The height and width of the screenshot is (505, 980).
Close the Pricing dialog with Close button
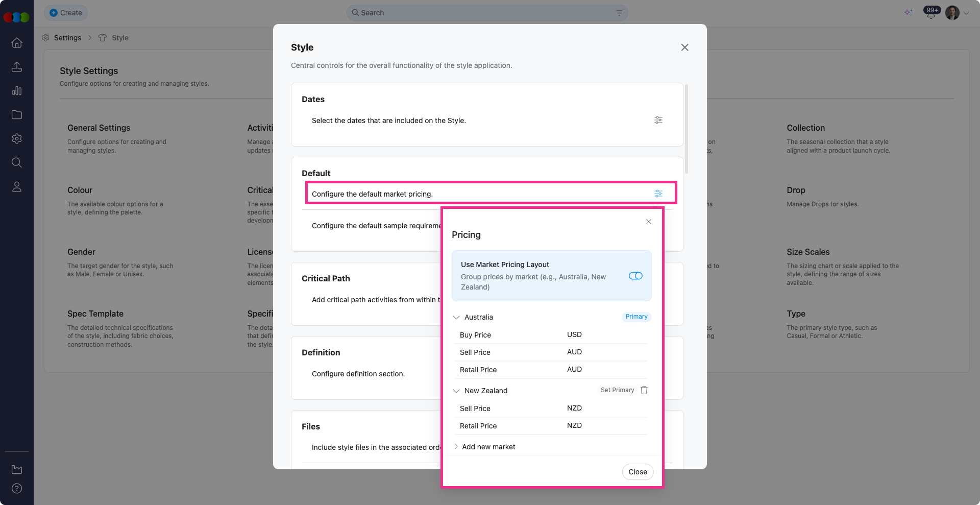pyautogui.click(x=637, y=472)
